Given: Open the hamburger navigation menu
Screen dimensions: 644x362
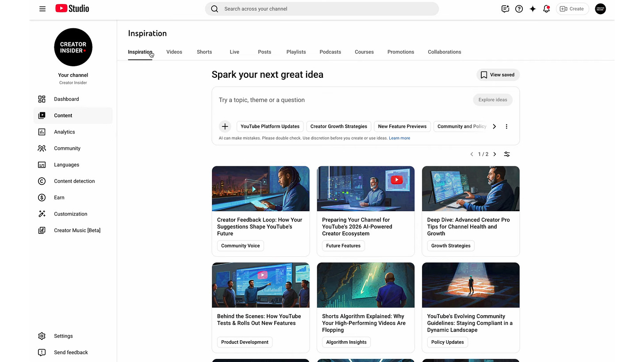Looking at the screenshot, I should (x=42, y=9).
